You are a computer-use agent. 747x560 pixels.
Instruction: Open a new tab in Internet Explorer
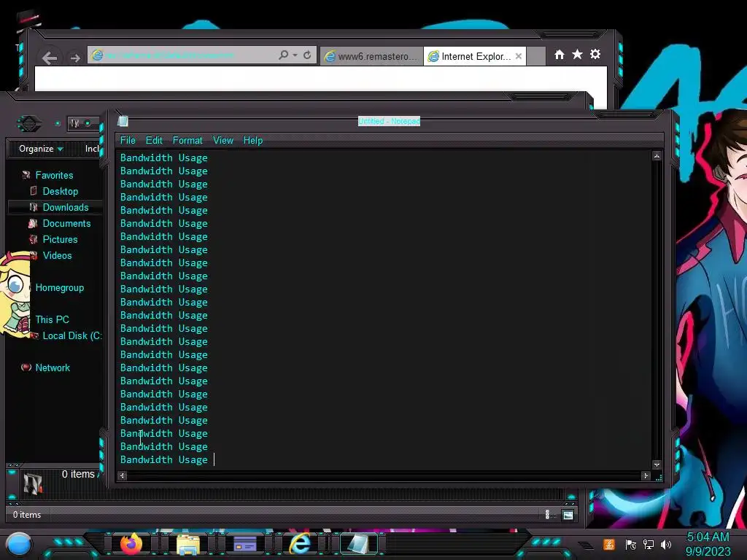pyautogui.click(x=536, y=56)
